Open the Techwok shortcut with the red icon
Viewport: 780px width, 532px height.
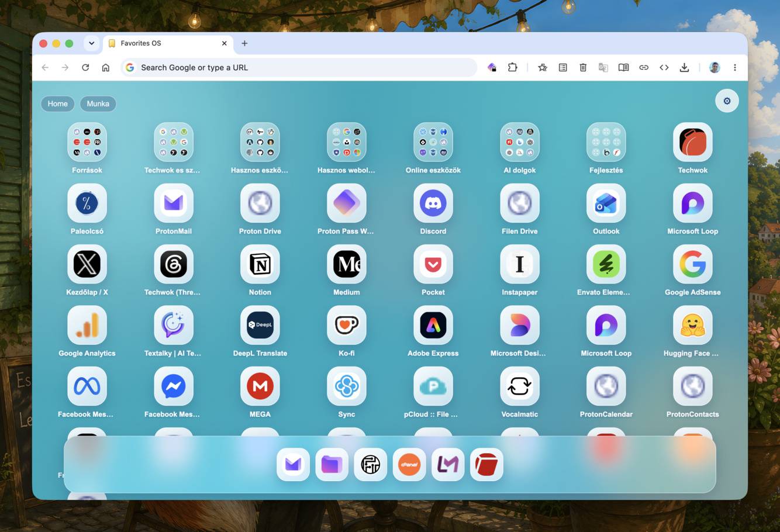click(693, 142)
